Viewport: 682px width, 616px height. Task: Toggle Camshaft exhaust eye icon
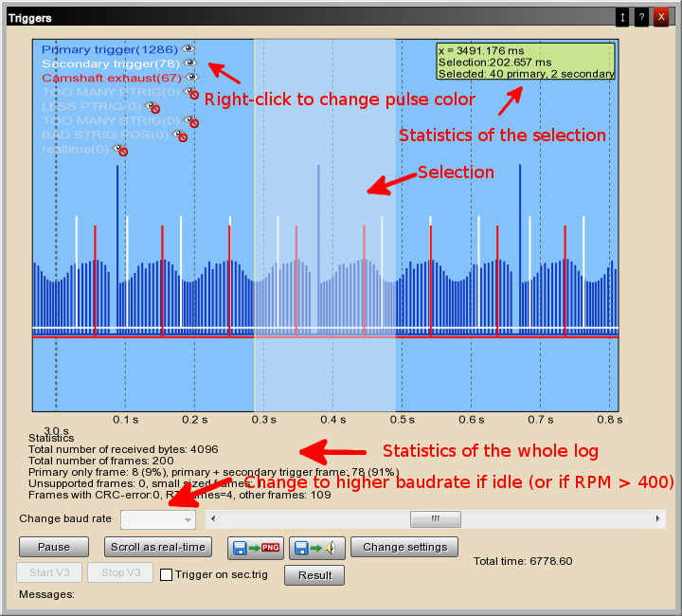tap(191, 78)
